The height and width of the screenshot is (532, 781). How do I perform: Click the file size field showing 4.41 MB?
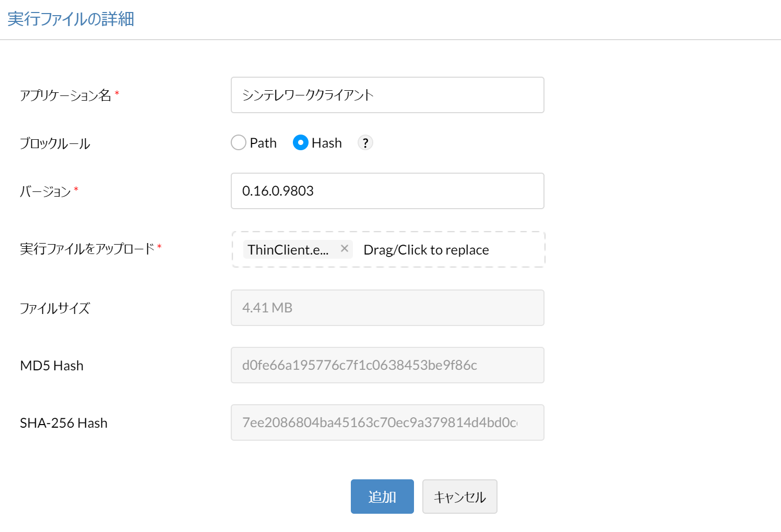tap(387, 308)
